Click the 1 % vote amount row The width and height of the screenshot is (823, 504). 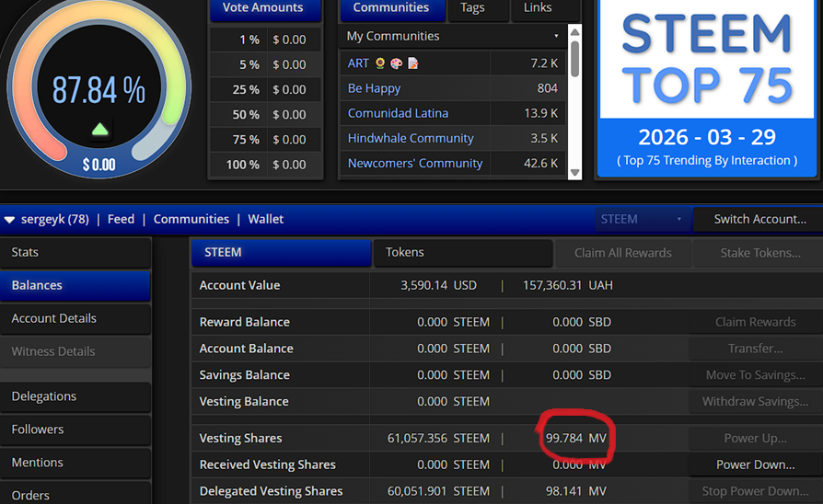click(x=265, y=40)
